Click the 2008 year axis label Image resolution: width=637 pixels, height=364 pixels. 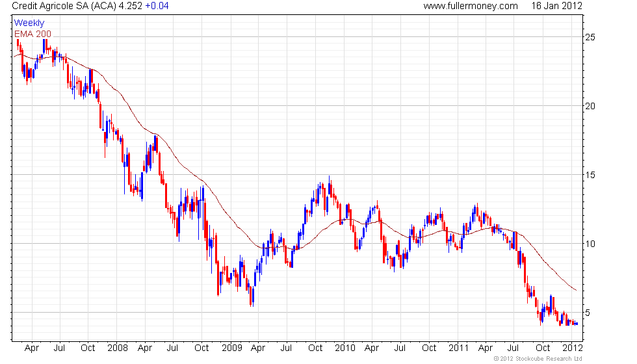tap(118, 348)
